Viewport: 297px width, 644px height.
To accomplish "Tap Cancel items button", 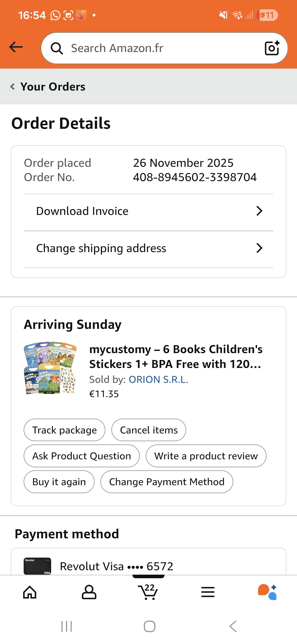I will 149,430.
